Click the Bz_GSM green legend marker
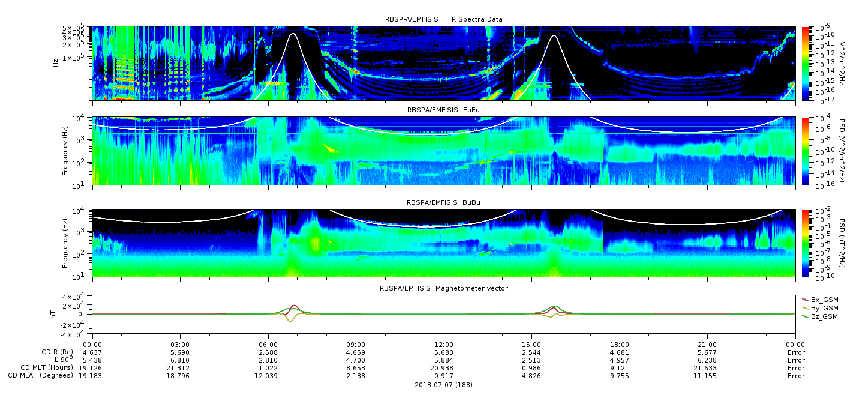This screenshot has height=395, width=868. coord(806,316)
